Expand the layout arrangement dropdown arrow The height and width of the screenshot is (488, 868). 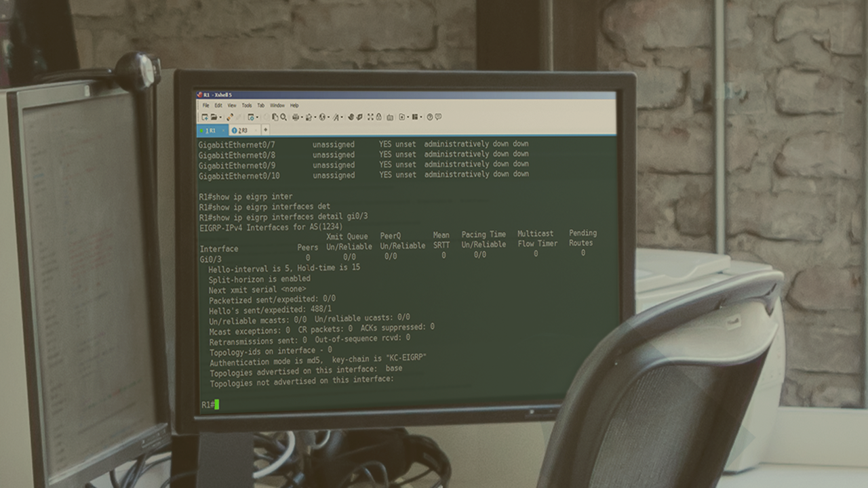point(421,117)
